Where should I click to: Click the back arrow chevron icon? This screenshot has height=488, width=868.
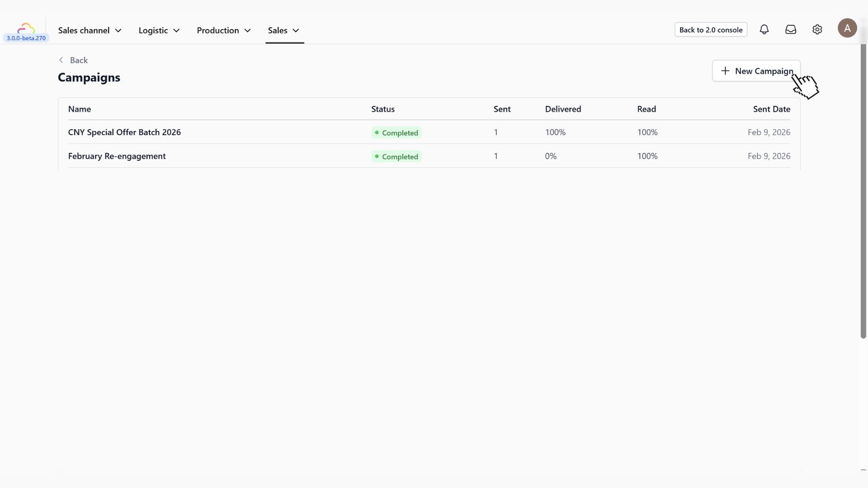[61, 60]
